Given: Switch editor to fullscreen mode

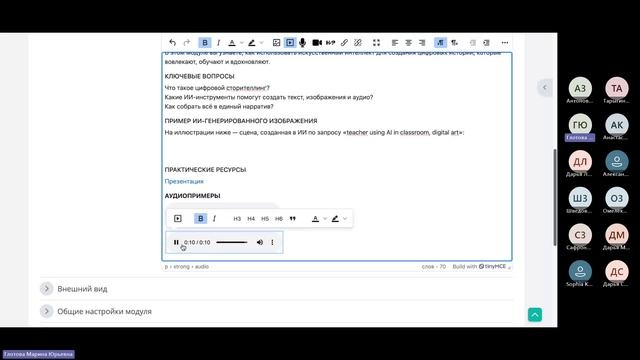Looking at the screenshot, I should click(376, 42).
